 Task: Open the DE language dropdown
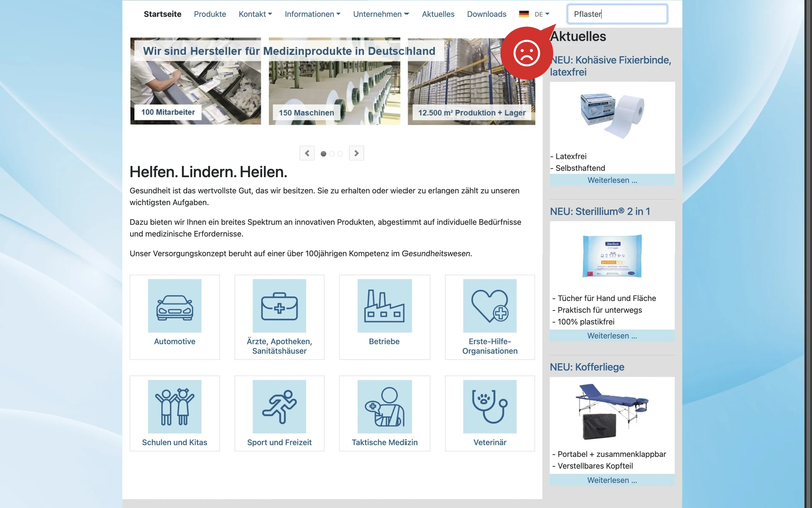click(542, 14)
